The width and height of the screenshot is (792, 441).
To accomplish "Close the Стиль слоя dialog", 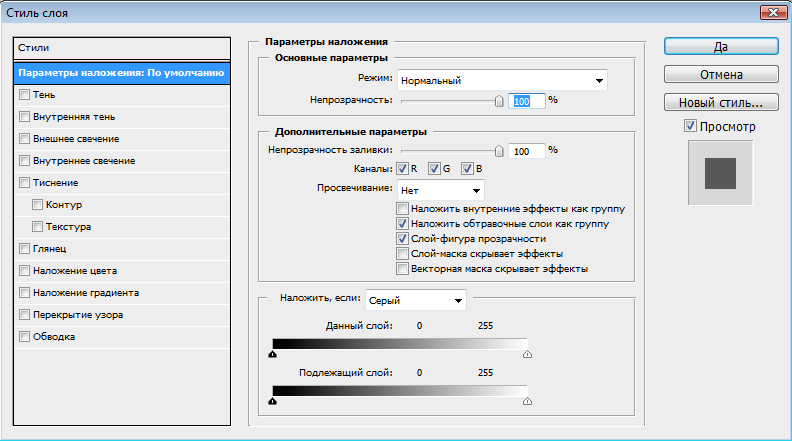I will 773,13.
